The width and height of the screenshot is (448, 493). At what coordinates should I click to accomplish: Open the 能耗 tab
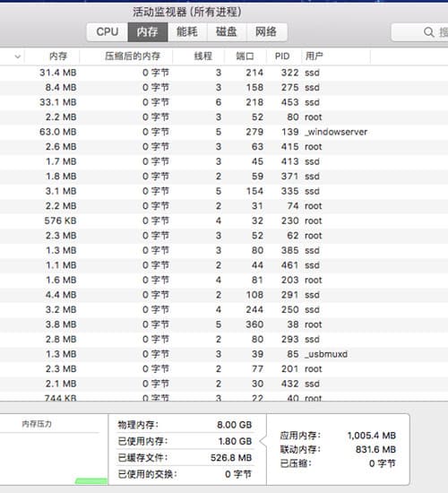[x=187, y=31]
